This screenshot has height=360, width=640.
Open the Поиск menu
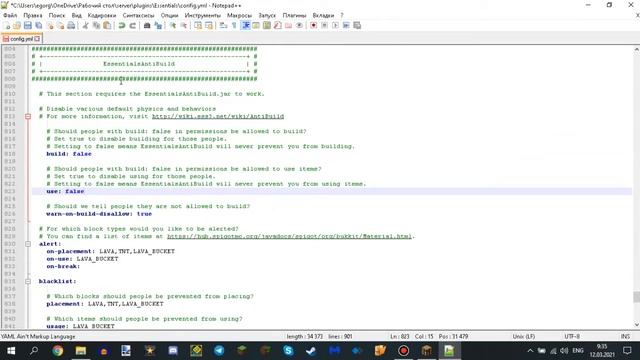pos(57,16)
